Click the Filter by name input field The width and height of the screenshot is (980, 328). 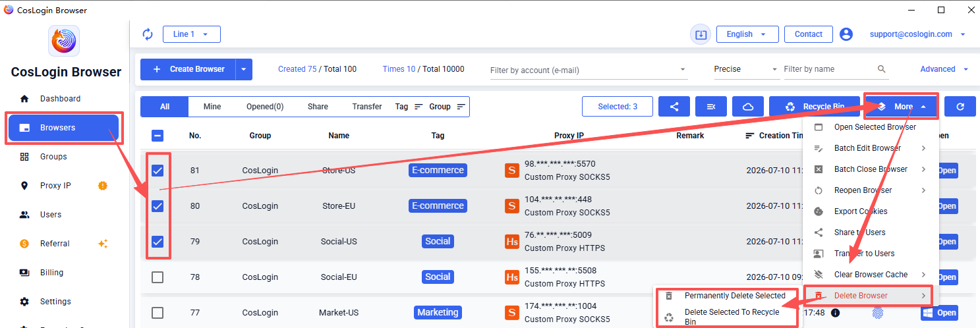[829, 69]
